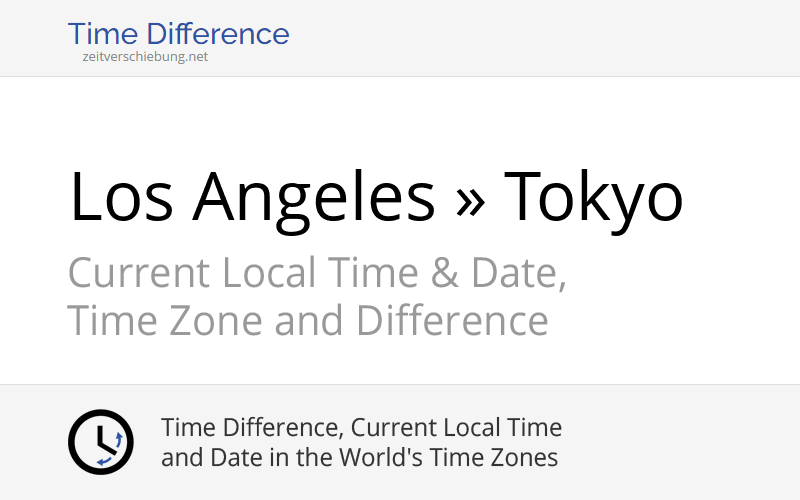Screen dimensions: 800x500
Task: Click the word "Time" in the blue logo
Action: 103,34
